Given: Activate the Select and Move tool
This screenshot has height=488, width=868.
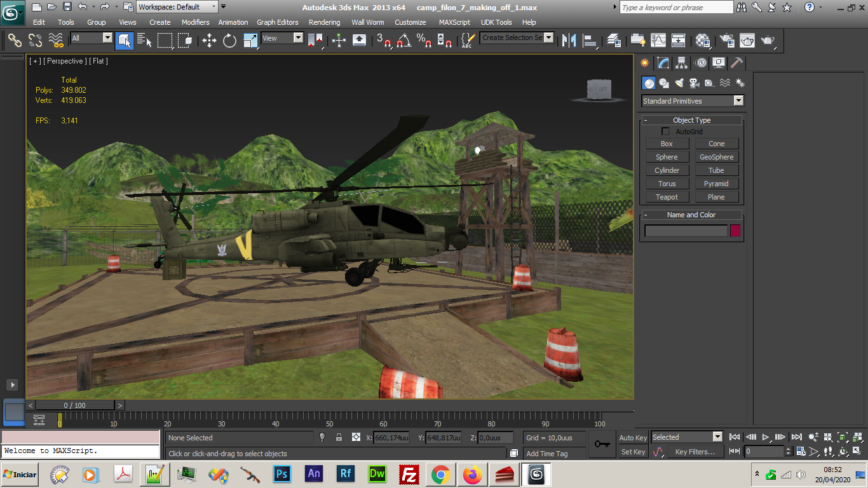Looking at the screenshot, I should pyautogui.click(x=209, y=41).
